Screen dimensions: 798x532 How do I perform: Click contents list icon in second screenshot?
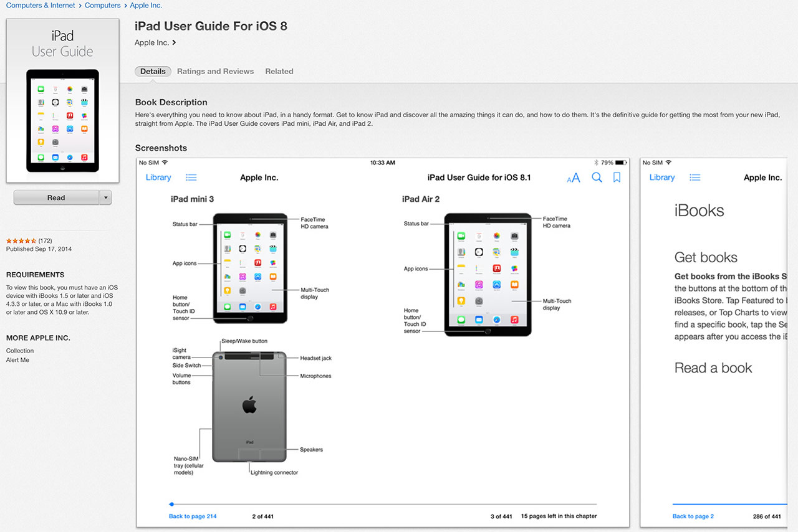(695, 178)
